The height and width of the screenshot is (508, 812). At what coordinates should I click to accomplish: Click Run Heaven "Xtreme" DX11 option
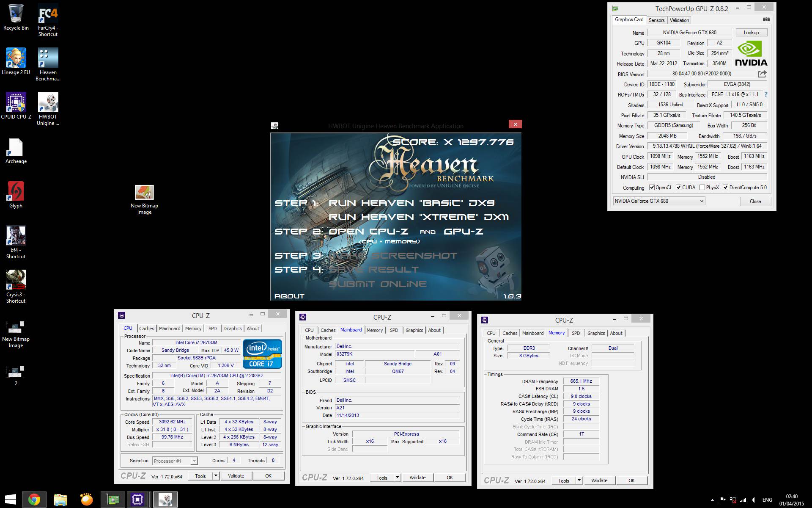[x=419, y=217]
